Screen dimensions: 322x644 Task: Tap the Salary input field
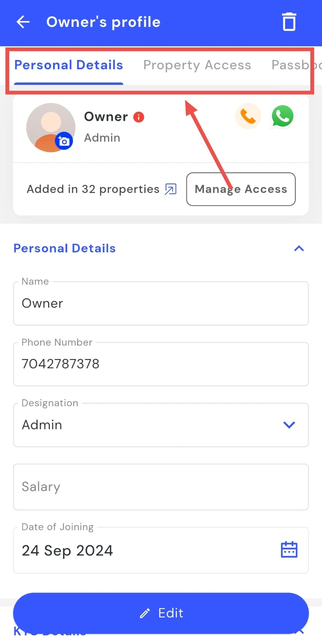[x=161, y=487]
